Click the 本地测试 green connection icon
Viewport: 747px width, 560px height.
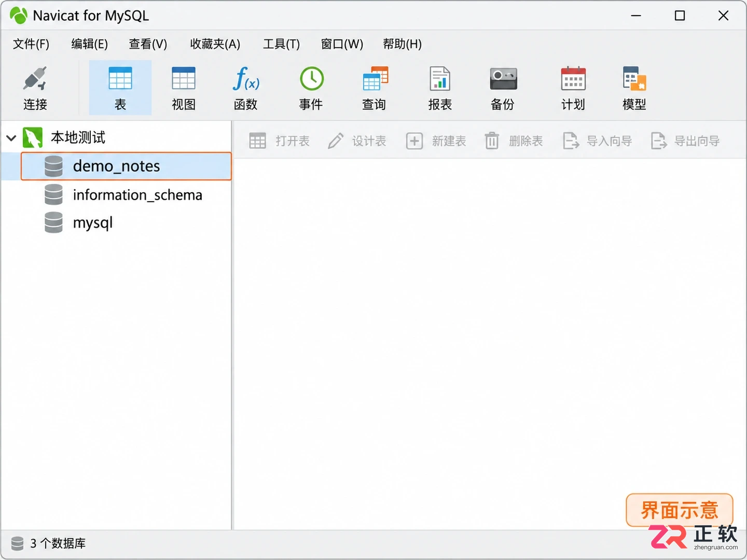[x=33, y=137]
